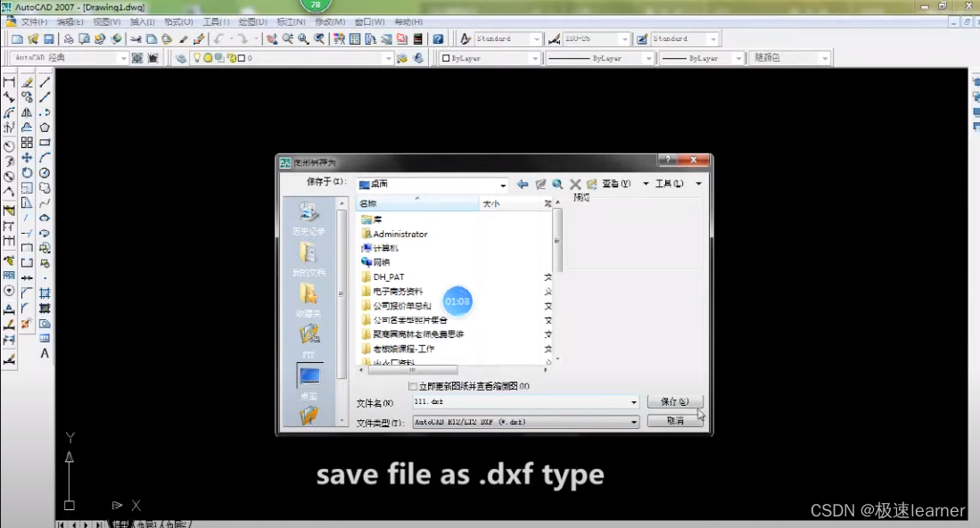Toggle the layer on/off lightbulb icon

[197, 58]
